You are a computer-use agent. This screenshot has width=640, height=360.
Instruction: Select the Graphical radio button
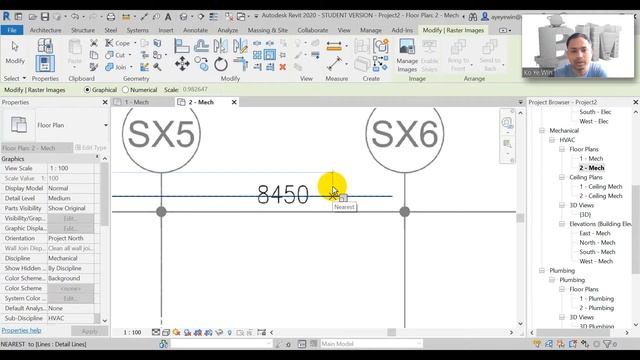pos(87,89)
